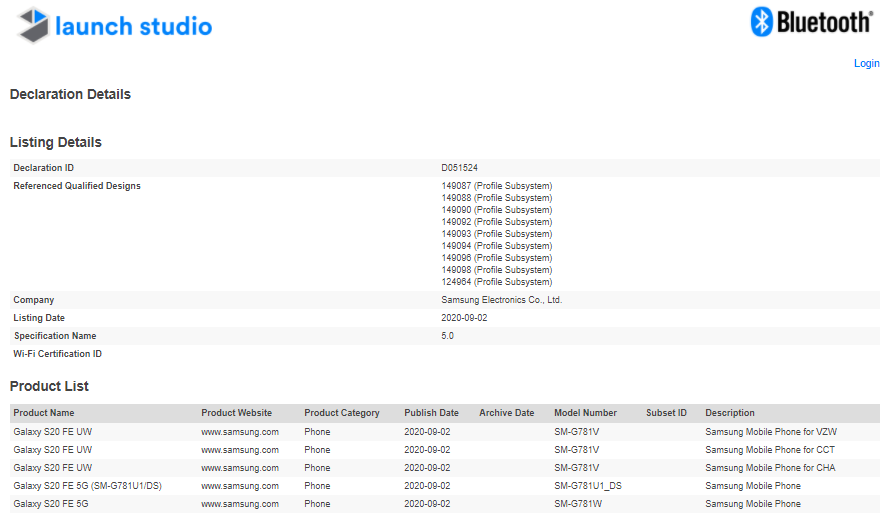The width and height of the screenshot is (889, 520).
Task: Click the Product List heading
Action: coord(49,386)
